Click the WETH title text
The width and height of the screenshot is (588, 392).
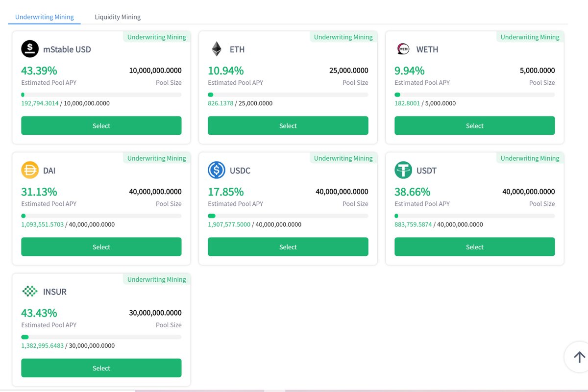pos(427,49)
